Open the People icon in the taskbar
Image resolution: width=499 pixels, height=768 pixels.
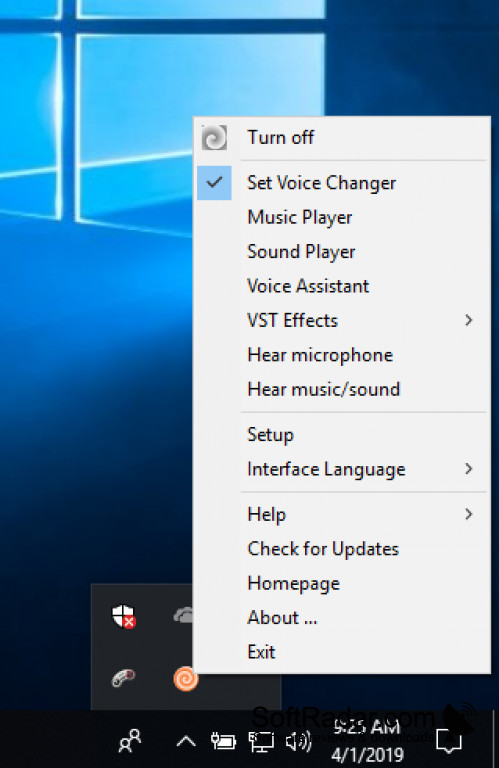(130, 741)
